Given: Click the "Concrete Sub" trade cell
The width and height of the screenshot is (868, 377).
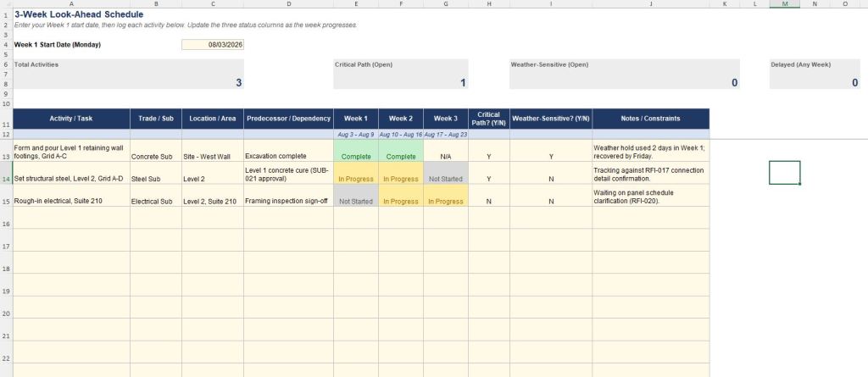Looking at the screenshot, I should 156,151.
